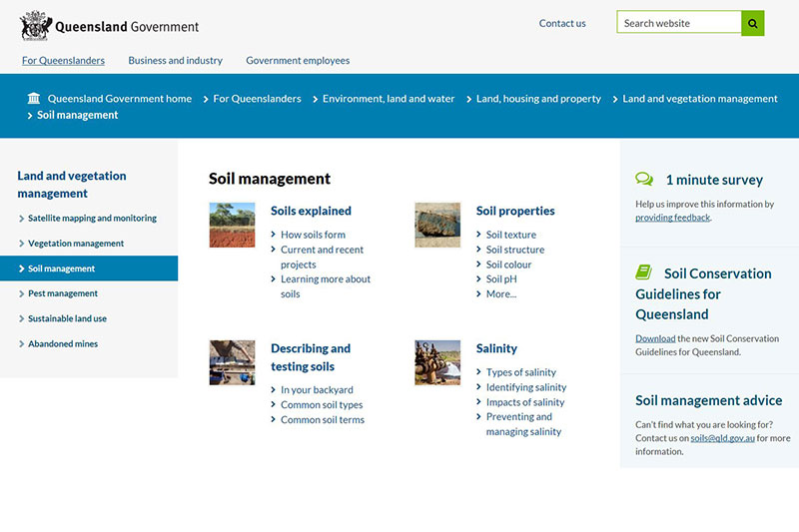Open Describing and testing soils thumbnail
The image size is (799, 532).
click(x=232, y=362)
